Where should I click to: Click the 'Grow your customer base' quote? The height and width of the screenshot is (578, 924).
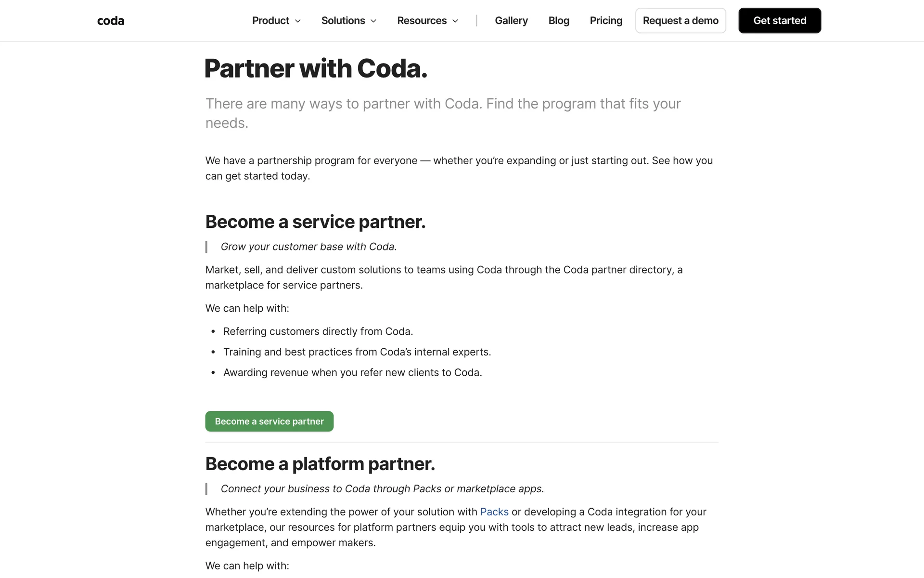click(308, 247)
